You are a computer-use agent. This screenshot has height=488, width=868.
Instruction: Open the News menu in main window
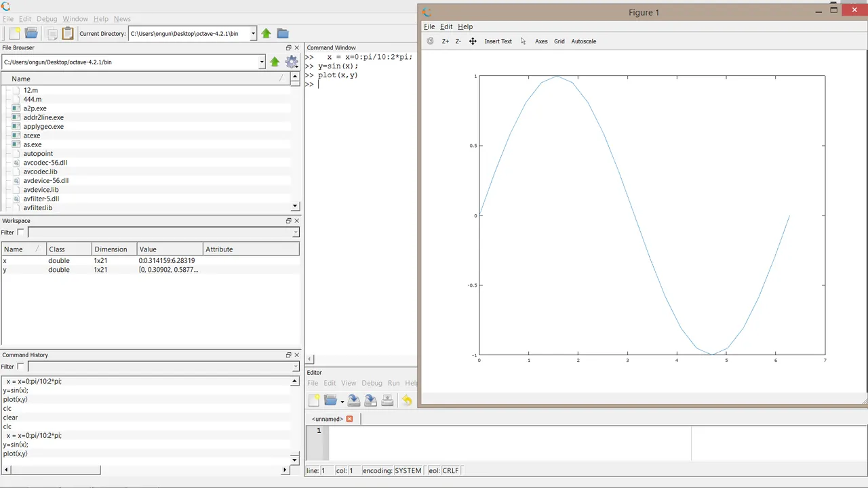tap(122, 19)
